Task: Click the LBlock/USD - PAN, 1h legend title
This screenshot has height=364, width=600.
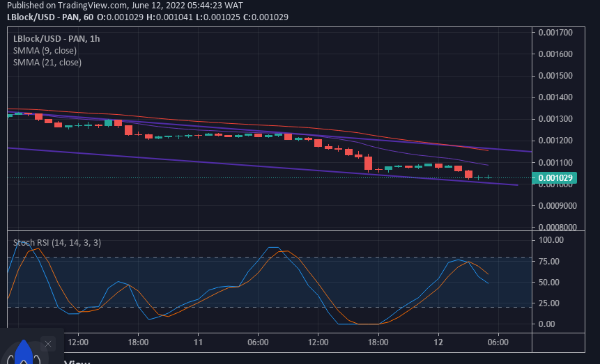Action: [56, 38]
